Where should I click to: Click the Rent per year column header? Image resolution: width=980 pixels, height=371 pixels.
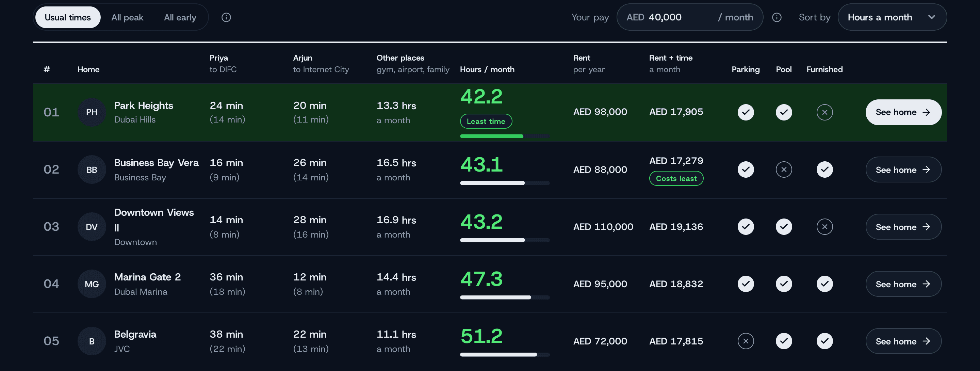pos(589,64)
